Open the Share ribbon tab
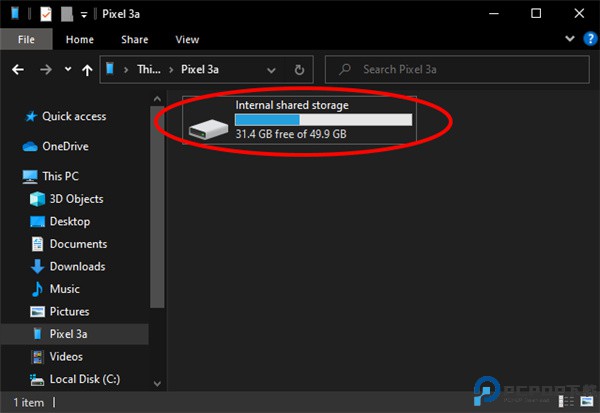Screen dimensions: 600x413 [134, 40]
